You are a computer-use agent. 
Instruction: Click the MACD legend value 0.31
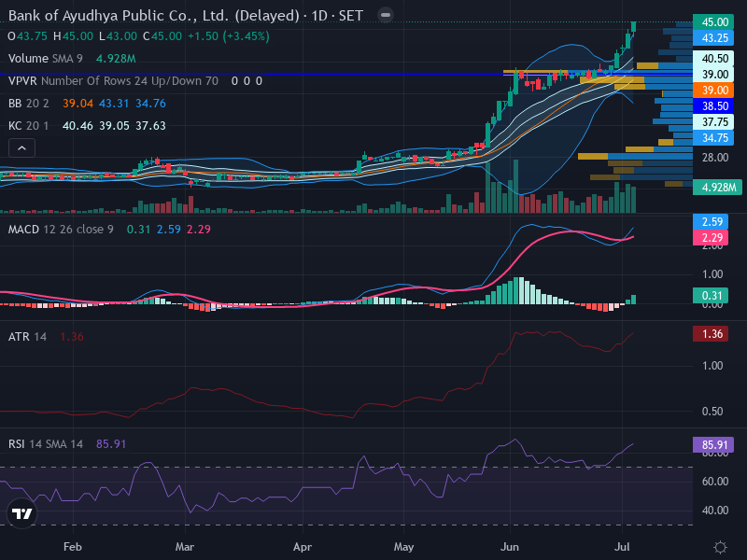pyautogui.click(x=138, y=230)
